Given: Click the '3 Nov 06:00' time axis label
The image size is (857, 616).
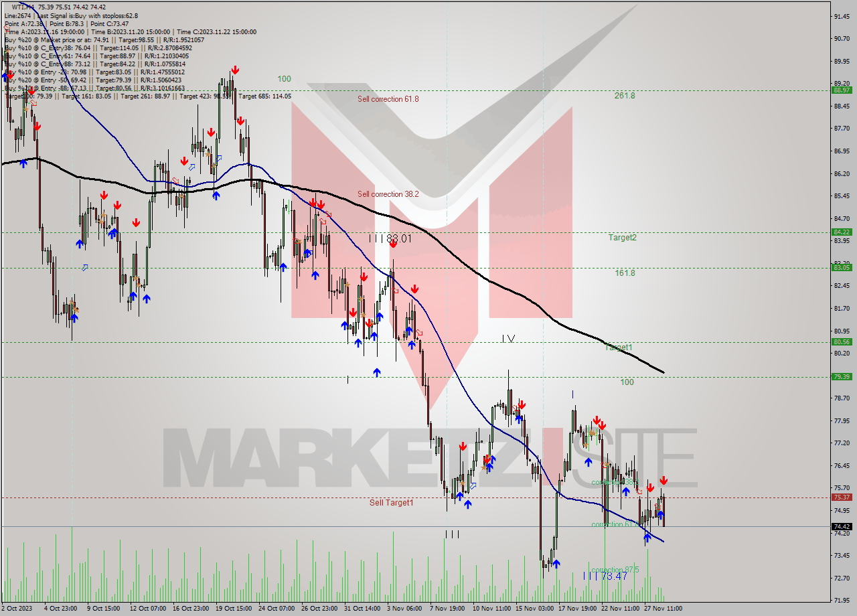Looking at the screenshot, I should pyautogui.click(x=404, y=609).
